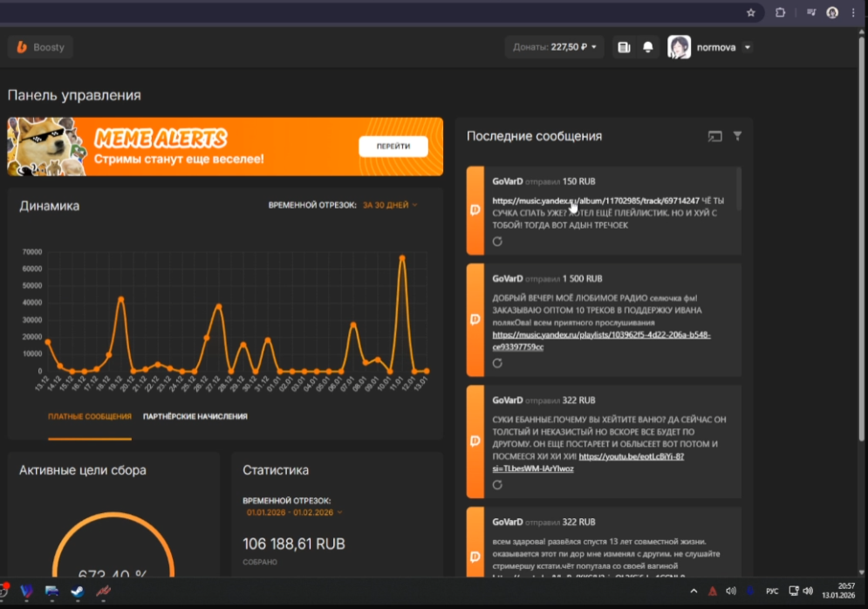Switch input language РУС
This screenshot has width=868, height=609.
[x=772, y=592]
